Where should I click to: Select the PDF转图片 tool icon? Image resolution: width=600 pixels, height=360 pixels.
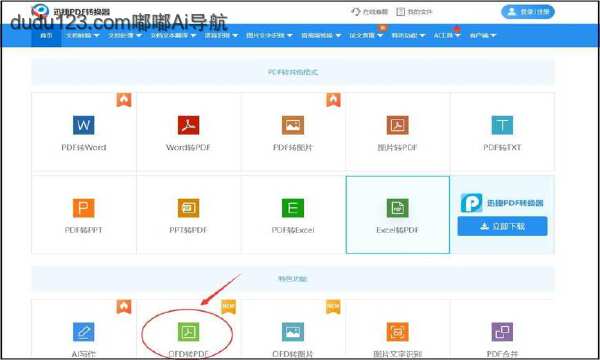click(x=293, y=125)
